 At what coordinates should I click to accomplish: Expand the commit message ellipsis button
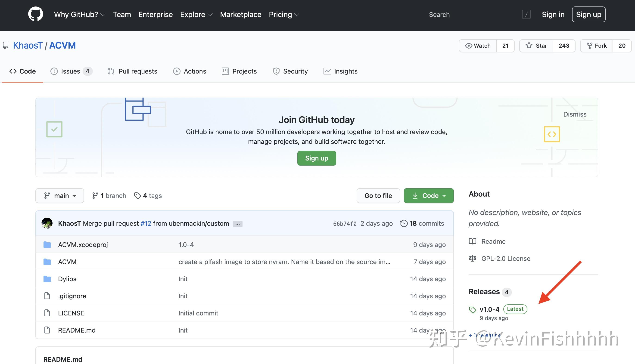pos(237,224)
